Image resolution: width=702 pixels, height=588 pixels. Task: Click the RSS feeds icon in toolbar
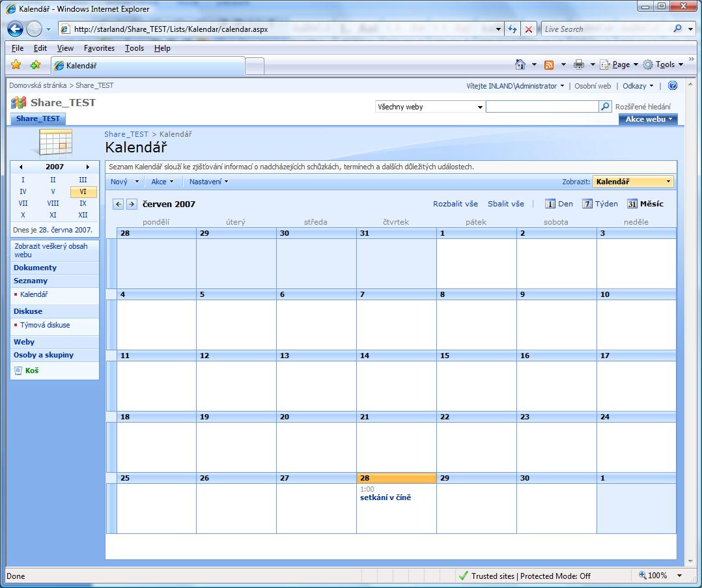pos(549,64)
